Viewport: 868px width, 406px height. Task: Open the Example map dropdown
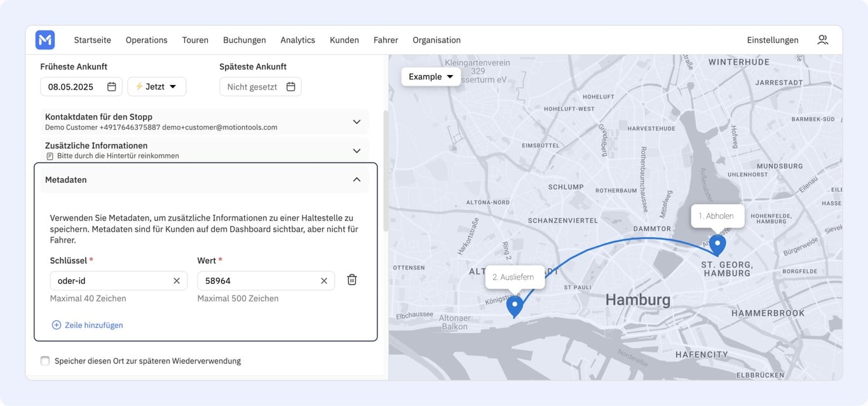coord(431,76)
